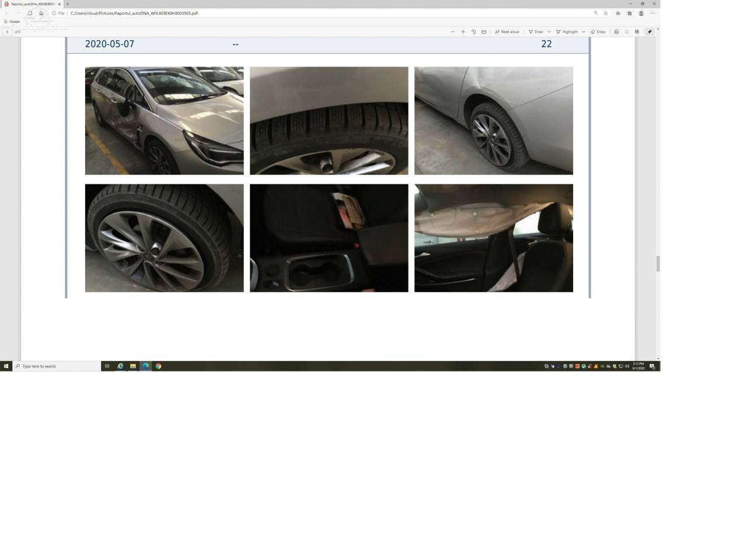This screenshot has height=560, width=747.
Task: Open the notification center icon
Action: 652,366
